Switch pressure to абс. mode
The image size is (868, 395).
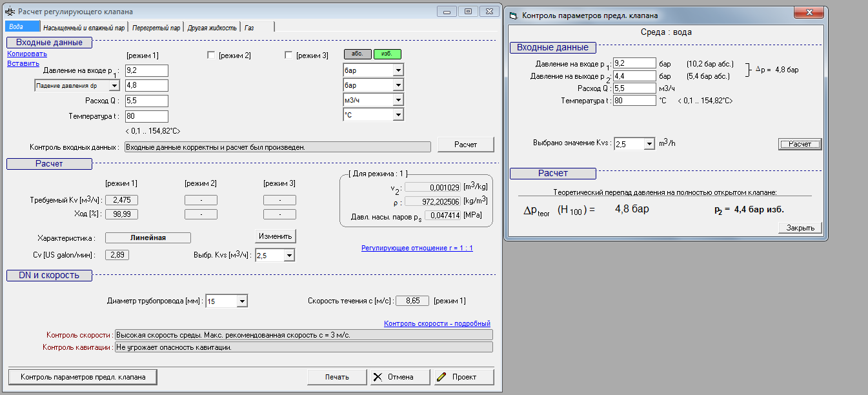pos(358,54)
